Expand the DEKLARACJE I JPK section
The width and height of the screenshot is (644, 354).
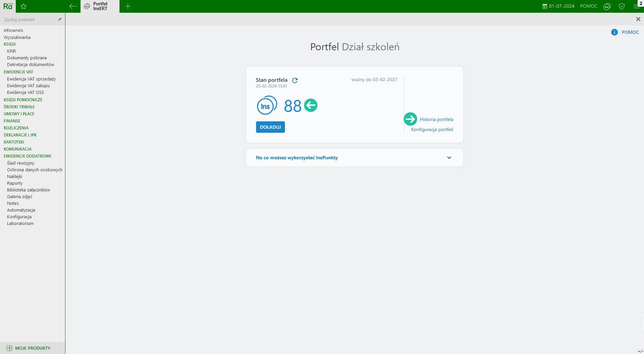[x=20, y=135]
